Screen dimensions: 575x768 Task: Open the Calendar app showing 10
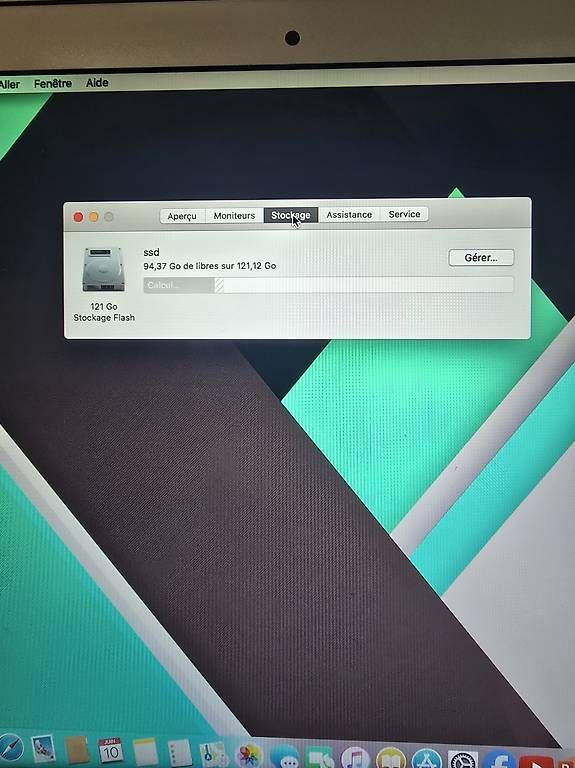[x=111, y=751]
